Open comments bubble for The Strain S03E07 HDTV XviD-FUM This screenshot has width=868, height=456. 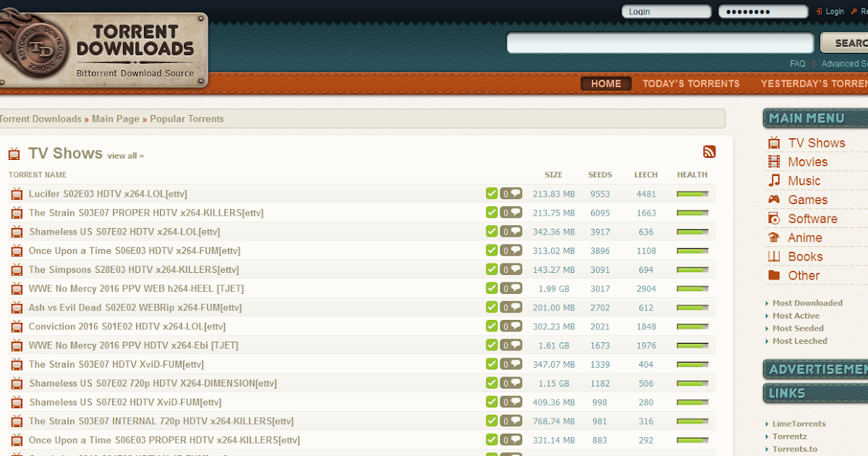[x=511, y=364]
